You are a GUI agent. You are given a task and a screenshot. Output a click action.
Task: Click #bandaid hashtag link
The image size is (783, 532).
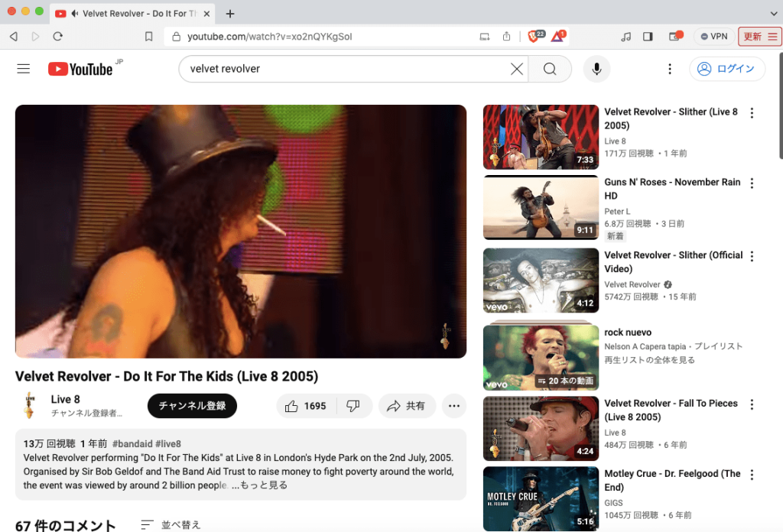pos(132,443)
